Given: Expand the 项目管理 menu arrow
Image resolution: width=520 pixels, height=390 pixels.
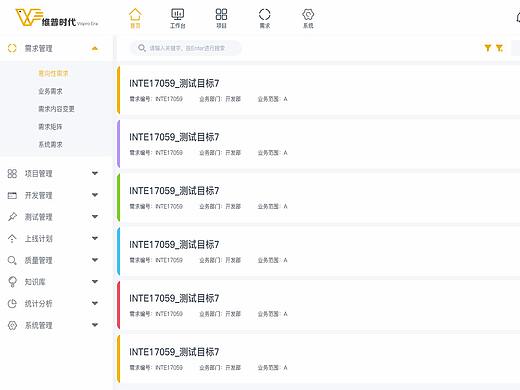Looking at the screenshot, I should [x=95, y=173].
